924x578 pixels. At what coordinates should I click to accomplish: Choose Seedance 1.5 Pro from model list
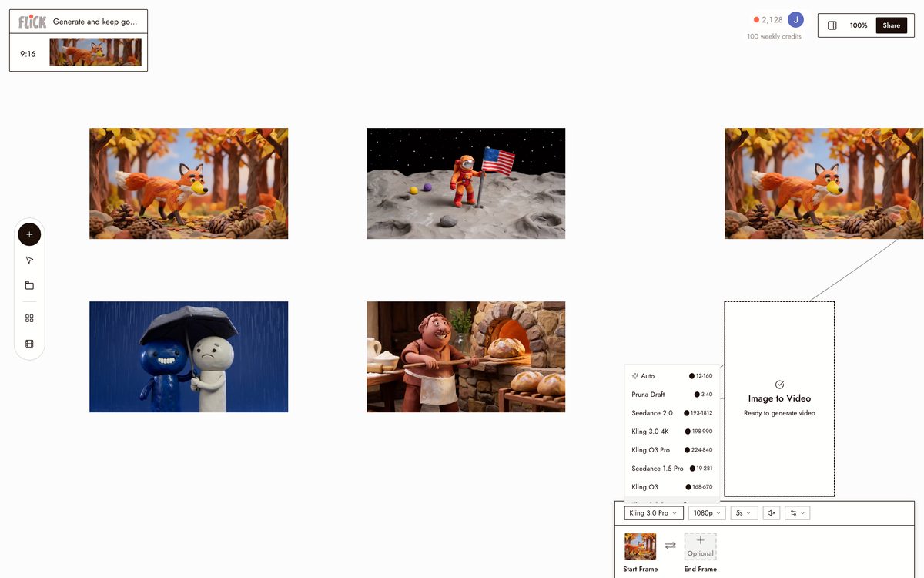[672, 469]
